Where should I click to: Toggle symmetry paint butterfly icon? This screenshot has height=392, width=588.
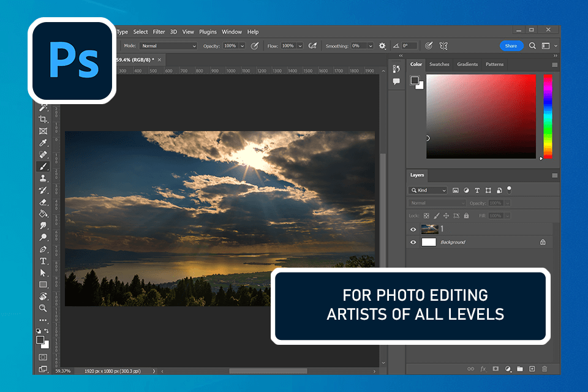coord(443,46)
